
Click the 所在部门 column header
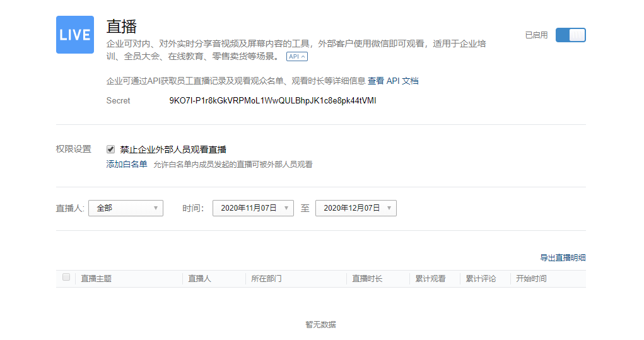click(267, 279)
